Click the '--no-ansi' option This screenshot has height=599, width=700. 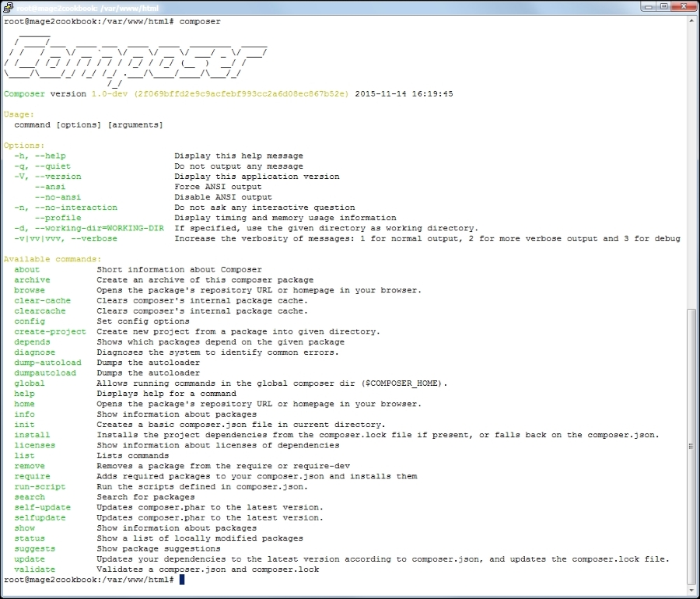click(58, 198)
